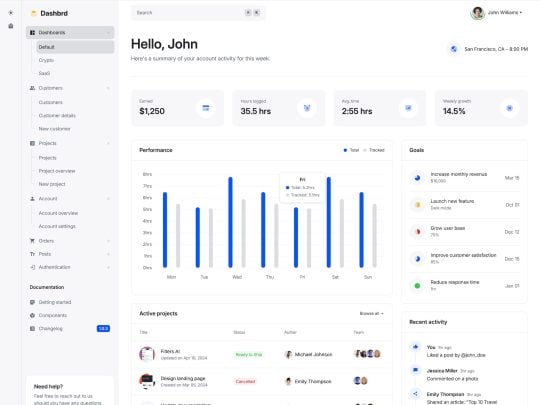Open Project overview in the sidebar
The image size is (540, 405).
click(57, 171)
